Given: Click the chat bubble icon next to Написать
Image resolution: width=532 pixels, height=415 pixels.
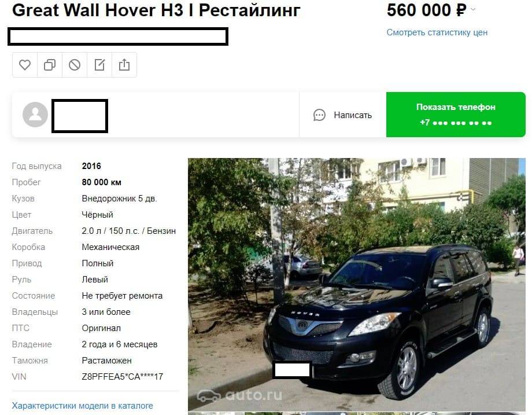Looking at the screenshot, I should [x=319, y=115].
